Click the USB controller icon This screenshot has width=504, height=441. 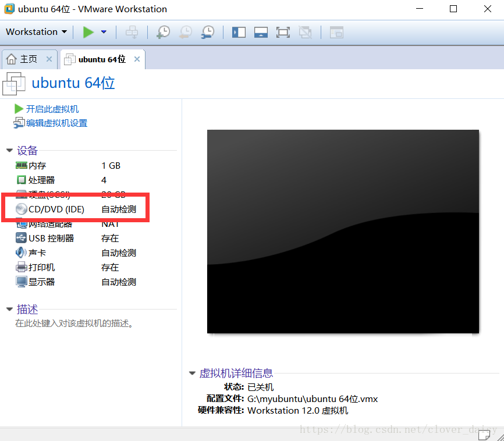(21, 238)
